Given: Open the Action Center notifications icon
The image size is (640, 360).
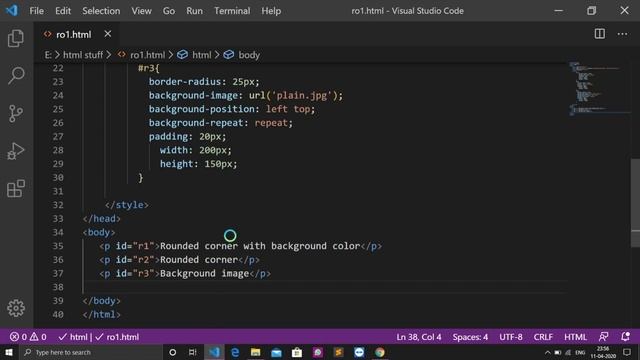Looking at the screenshot, I should tap(627, 352).
